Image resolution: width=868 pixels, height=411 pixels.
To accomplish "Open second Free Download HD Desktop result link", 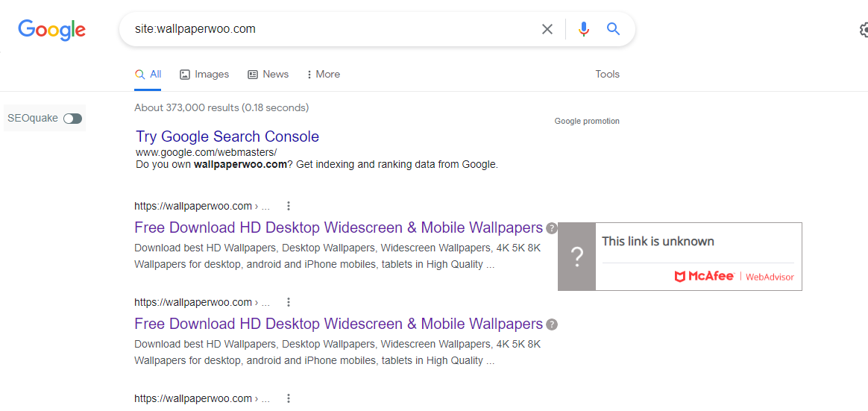I will click(x=339, y=324).
